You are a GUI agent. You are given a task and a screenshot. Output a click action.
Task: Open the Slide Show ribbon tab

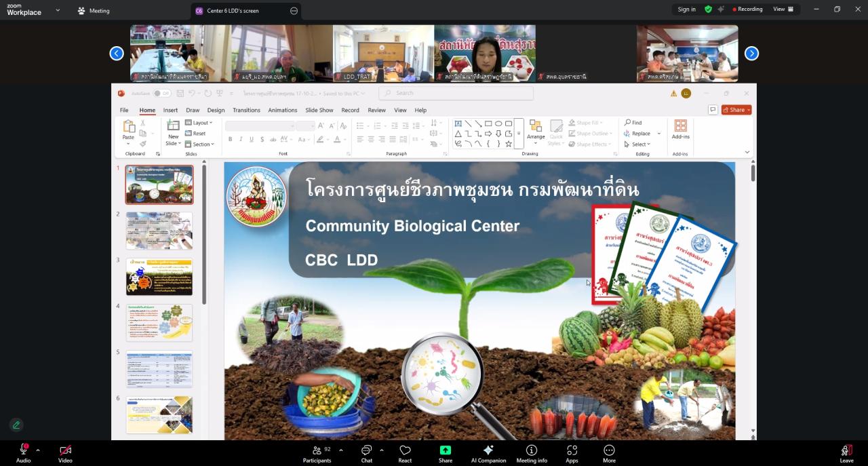319,110
